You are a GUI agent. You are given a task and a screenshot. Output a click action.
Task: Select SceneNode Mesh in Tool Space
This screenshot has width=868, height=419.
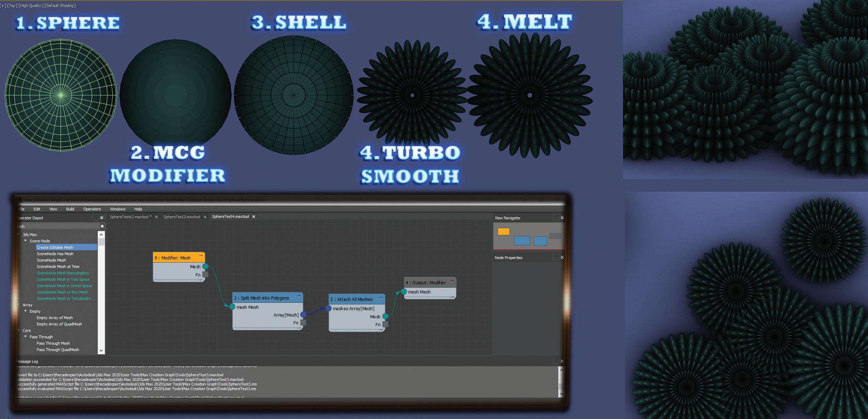[x=63, y=279]
